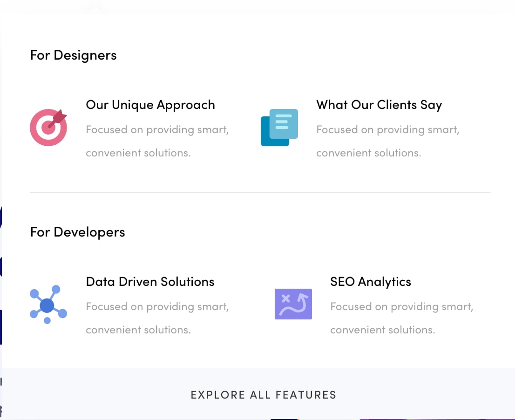The image size is (515, 420).
Task: Click the description under Data Driven Solutions
Action: [x=157, y=318]
